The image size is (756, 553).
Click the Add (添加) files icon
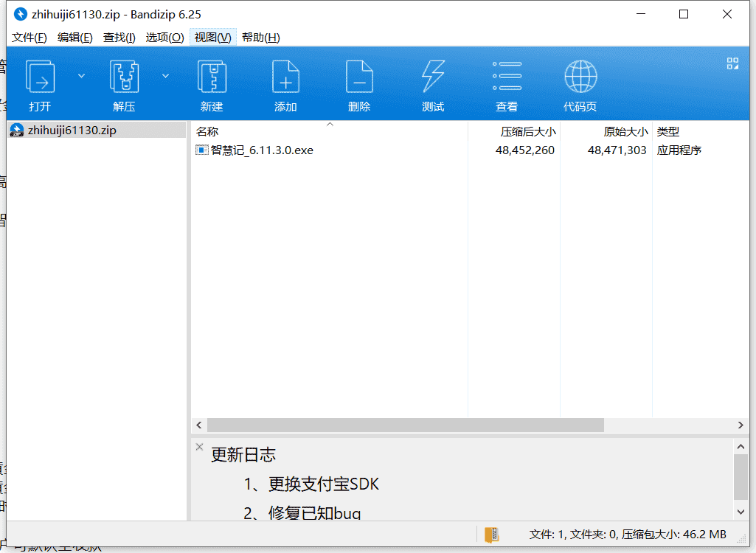[285, 76]
